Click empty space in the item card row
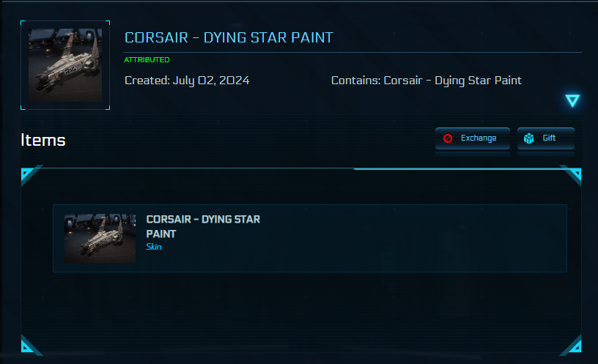The height and width of the screenshot is (364, 598). [x=410, y=238]
